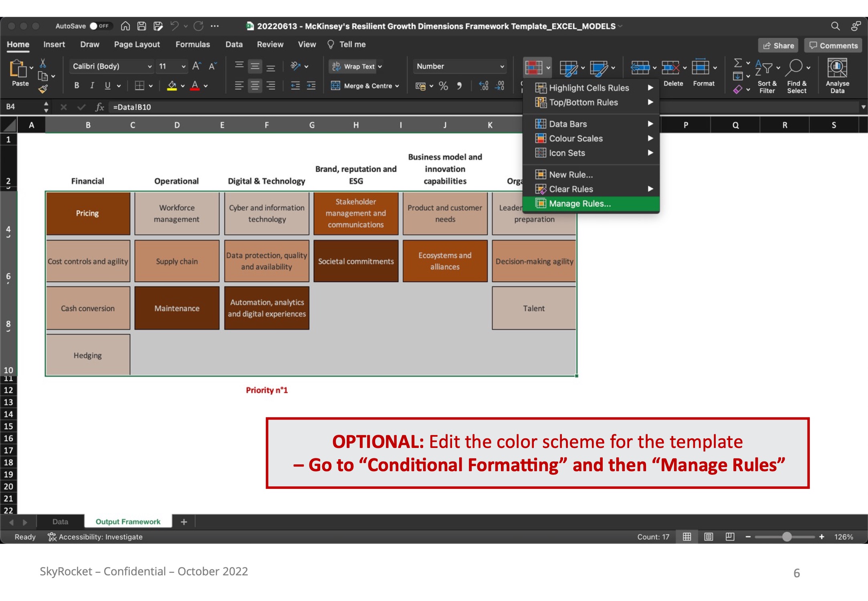Click Analyse Data button
This screenshot has height=601, width=868.
pyautogui.click(x=838, y=76)
